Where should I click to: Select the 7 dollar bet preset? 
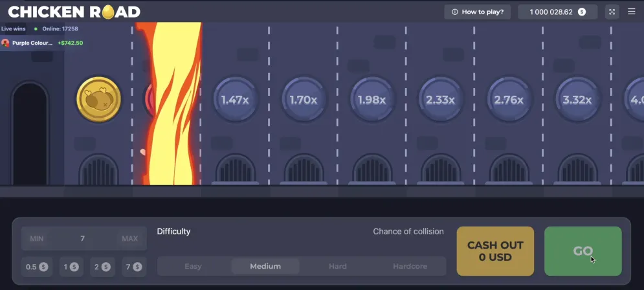134,267
